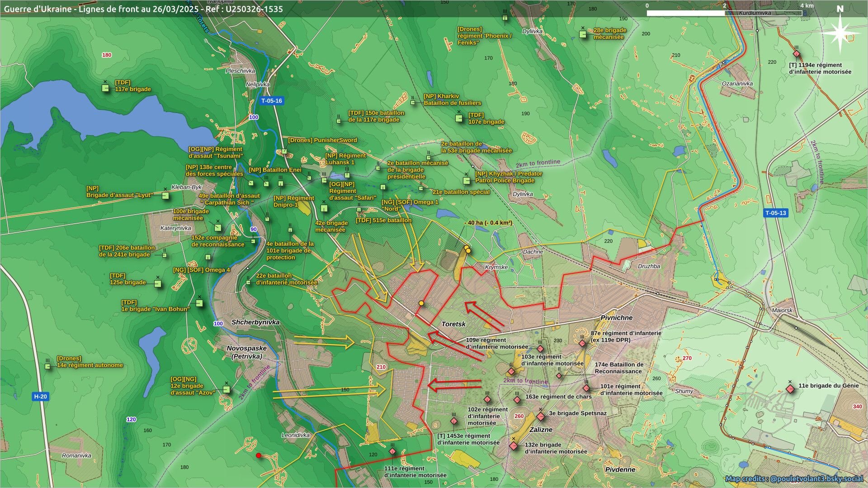This screenshot has height=488, width=868.
Task: Select the 163e régiment de chars marker
Action: coord(517,400)
